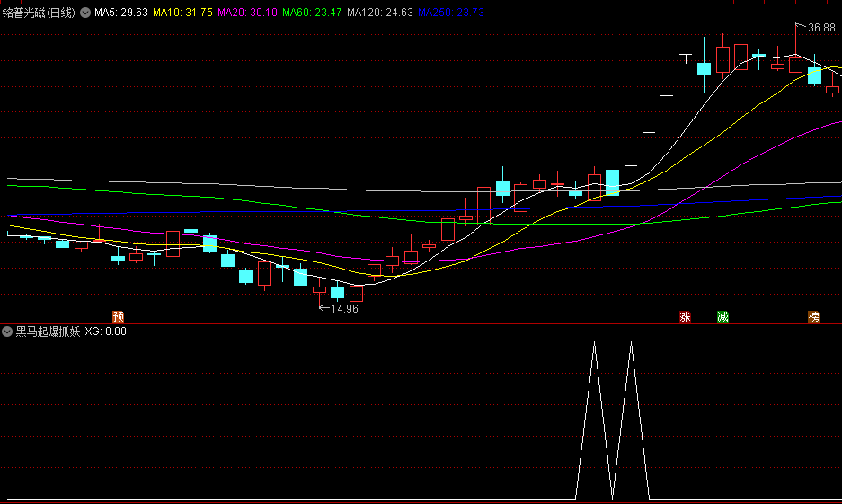Click the stock title 铭普光磁(日线)
This screenshot has height=504, width=842.
[x=38, y=13]
